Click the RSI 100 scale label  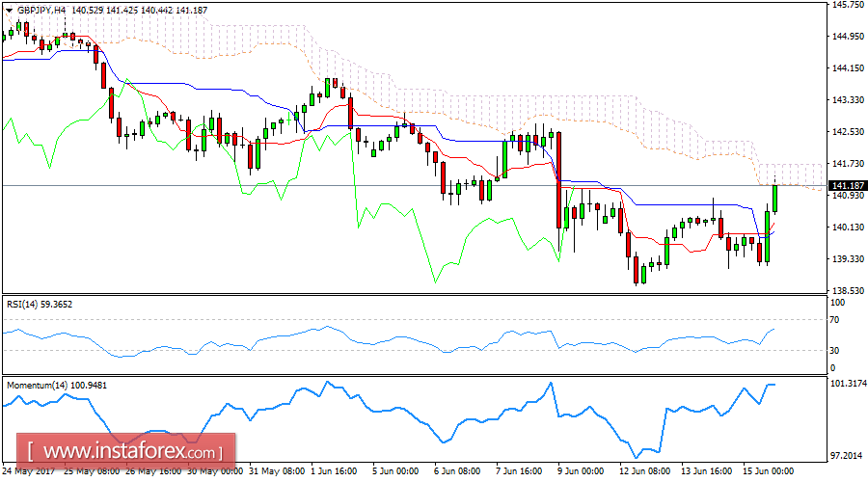click(x=837, y=303)
